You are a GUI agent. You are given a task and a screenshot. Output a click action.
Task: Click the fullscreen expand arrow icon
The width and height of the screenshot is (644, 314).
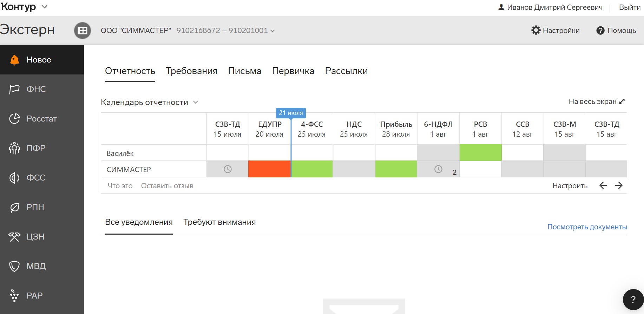click(x=622, y=101)
